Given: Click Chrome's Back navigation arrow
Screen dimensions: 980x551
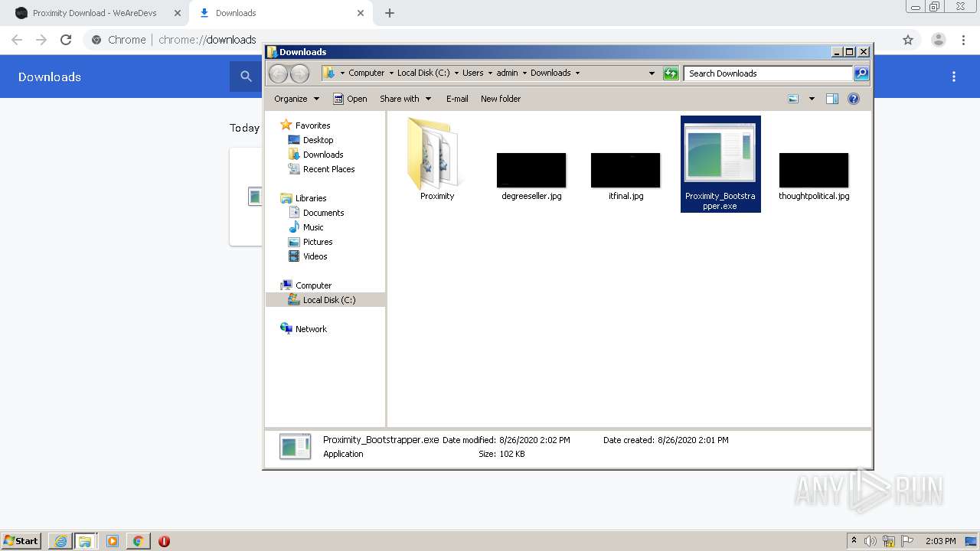Looking at the screenshot, I should (x=17, y=40).
